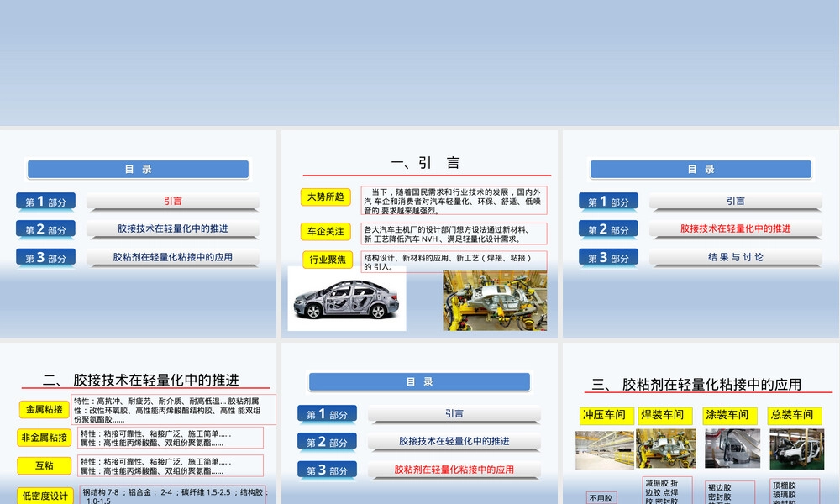Click 目录 header above red 胶粘剂在轻量化粘接中的应用
The image size is (840, 504).
pos(419,382)
